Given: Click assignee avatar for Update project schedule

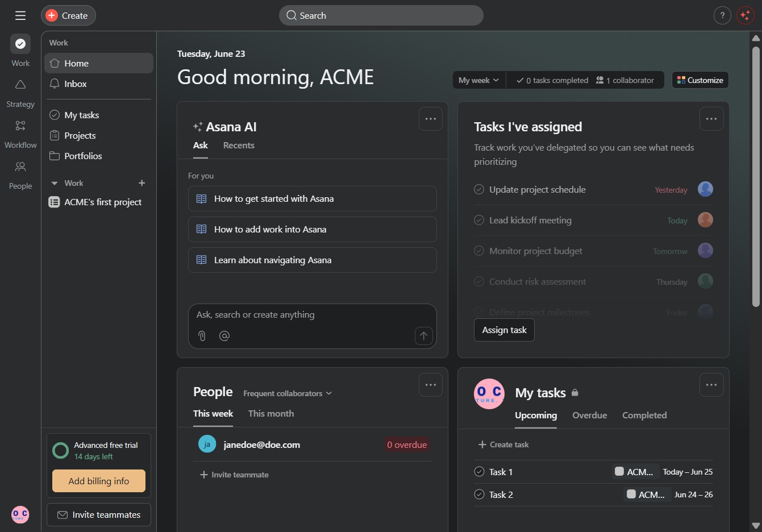Looking at the screenshot, I should point(705,189).
